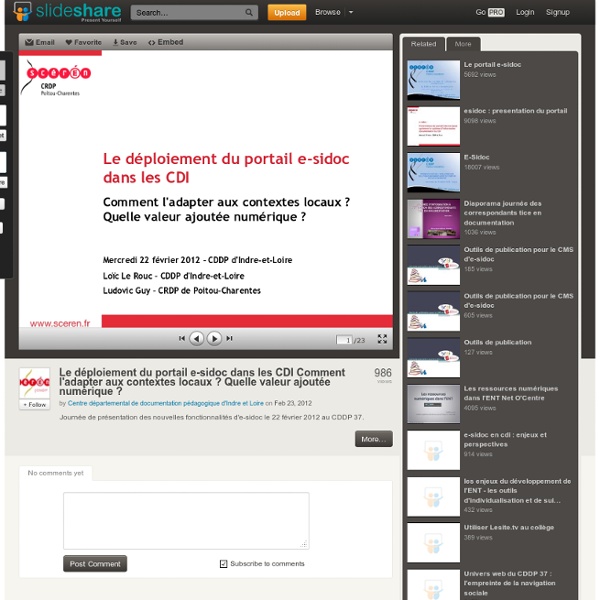Click the Post Comment button
600x600 pixels.
[x=95, y=564]
